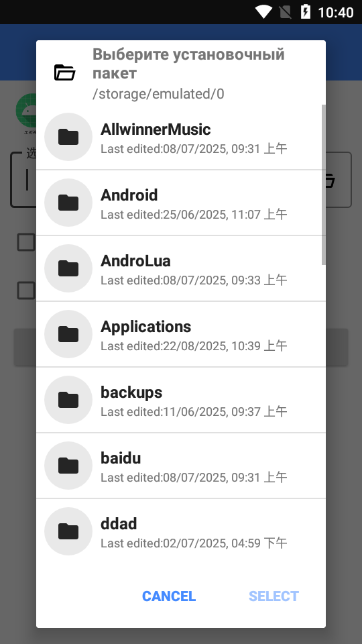Click the AndroLua folder icon
The width and height of the screenshot is (362, 644).
(68, 268)
